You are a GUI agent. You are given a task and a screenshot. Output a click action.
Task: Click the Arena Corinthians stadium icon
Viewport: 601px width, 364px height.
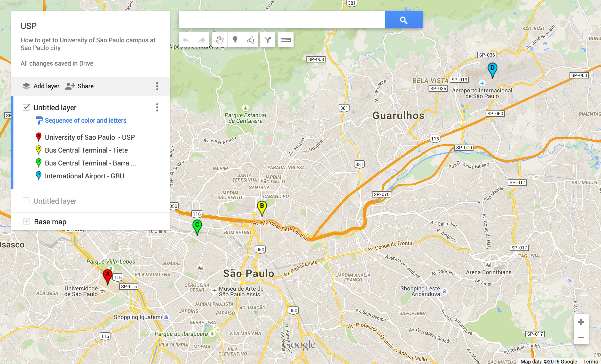click(488, 265)
